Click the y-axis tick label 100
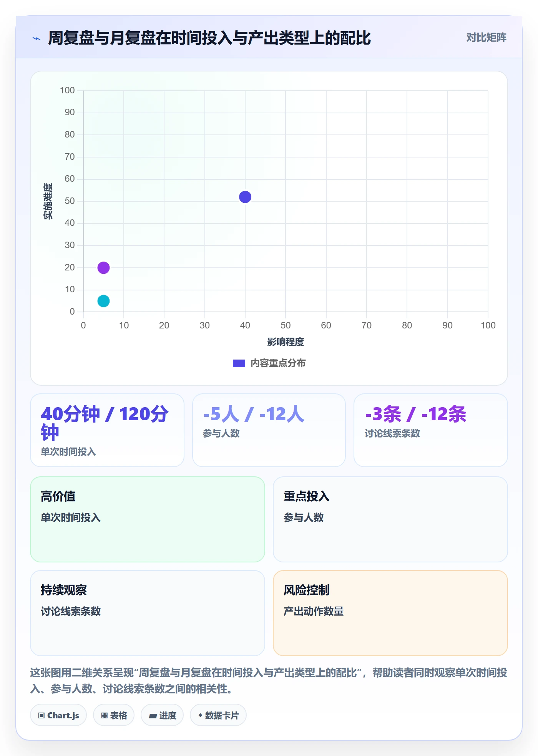538x756 pixels. (x=67, y=91)
